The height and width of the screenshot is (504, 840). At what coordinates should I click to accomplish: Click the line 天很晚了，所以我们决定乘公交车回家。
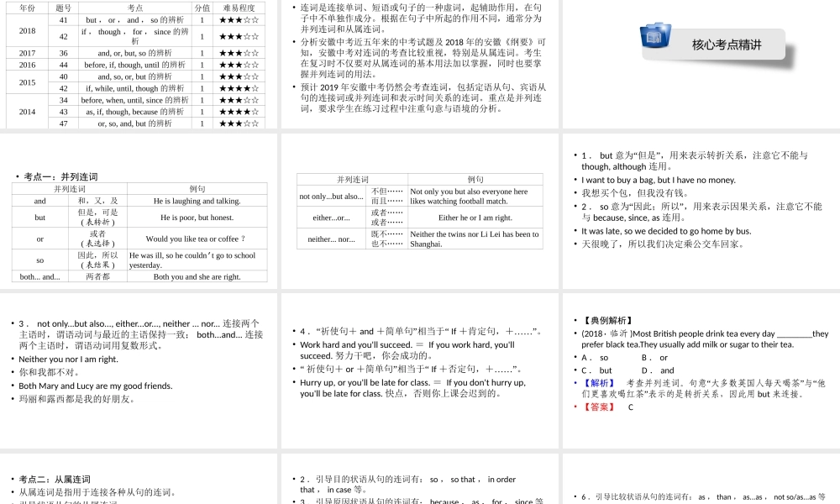tap(663, 244)
